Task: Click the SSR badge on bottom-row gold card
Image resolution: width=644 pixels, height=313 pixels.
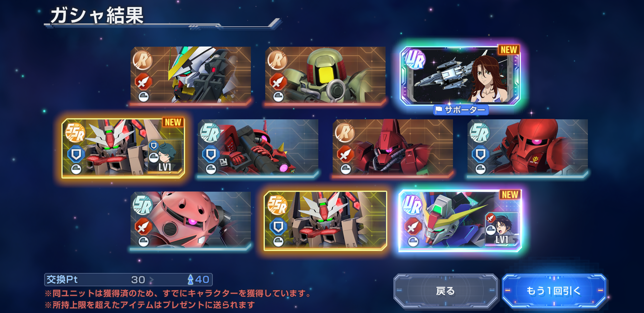Action: click(x=277, y=205)
